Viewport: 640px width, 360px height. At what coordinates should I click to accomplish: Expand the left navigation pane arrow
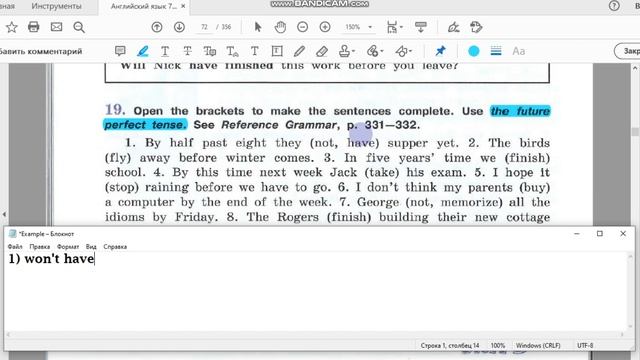[x=4, y=213]
